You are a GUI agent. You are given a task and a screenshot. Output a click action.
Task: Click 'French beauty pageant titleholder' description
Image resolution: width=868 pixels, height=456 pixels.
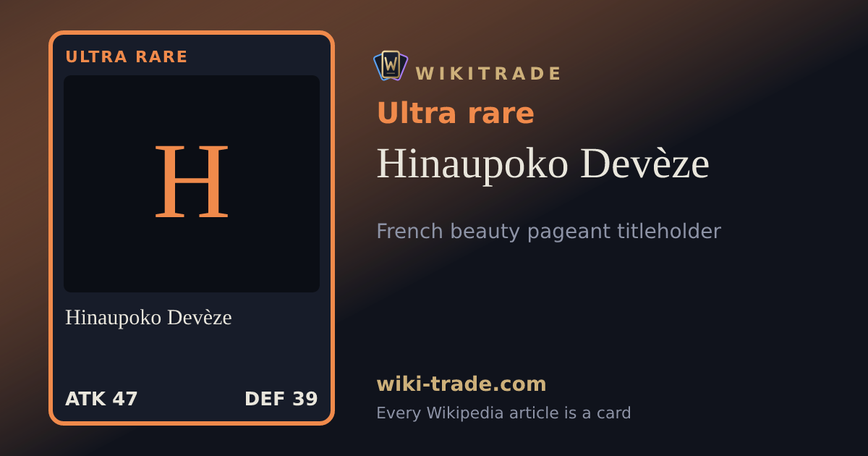point(548,232)
